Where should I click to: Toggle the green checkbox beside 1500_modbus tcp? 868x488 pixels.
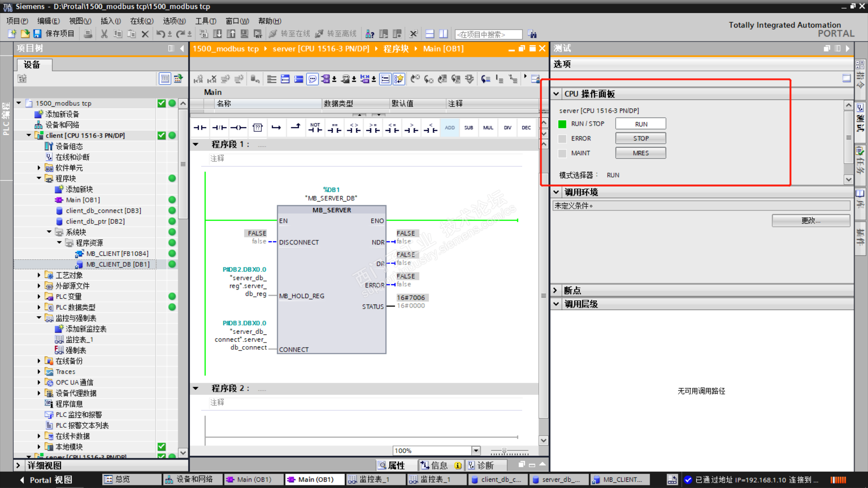click(x=161, y=103)
